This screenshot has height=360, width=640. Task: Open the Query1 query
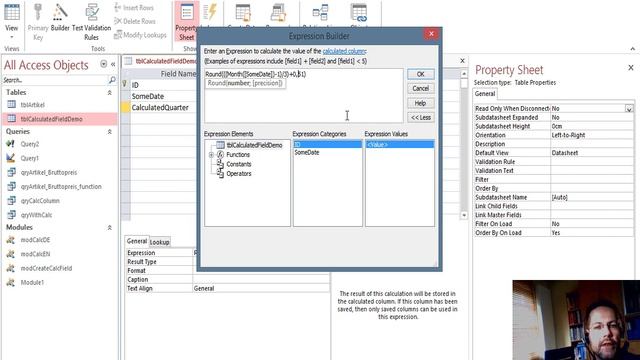point(30,158)
